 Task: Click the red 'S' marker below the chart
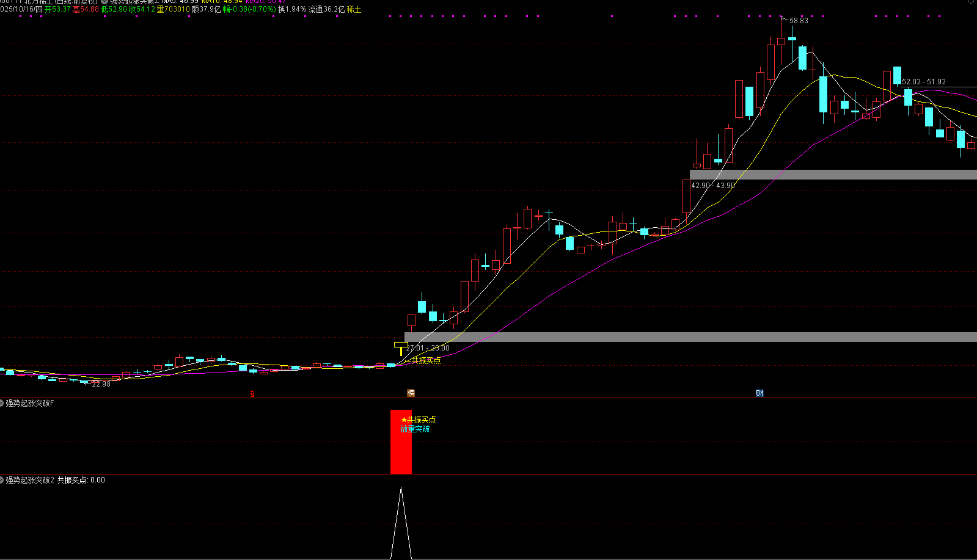[252, 393]
